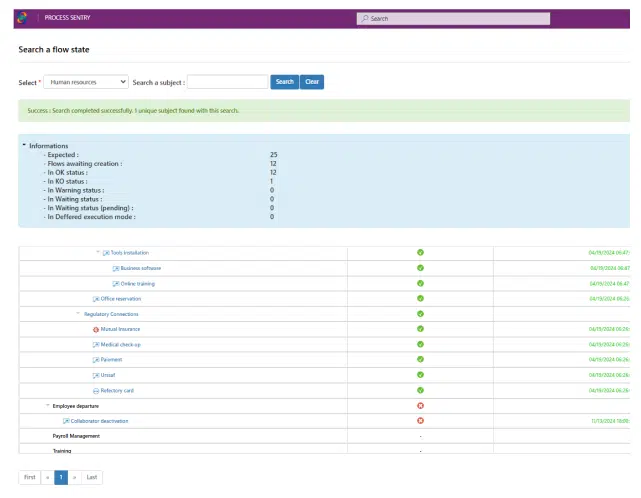Click the green status icon for Regulatory Connections
The width and height of the screenshot is (641, 498).
420,314
